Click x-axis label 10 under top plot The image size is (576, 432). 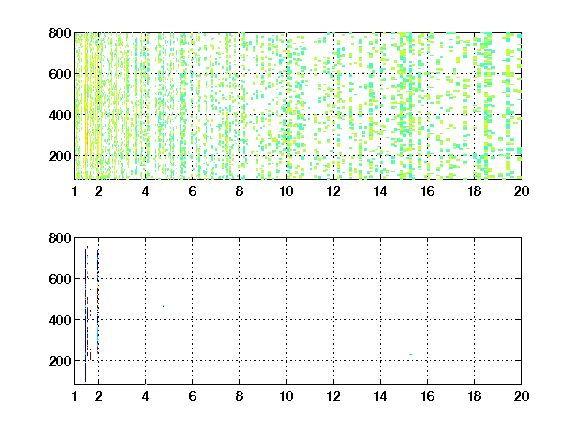[x=286, y=191]
